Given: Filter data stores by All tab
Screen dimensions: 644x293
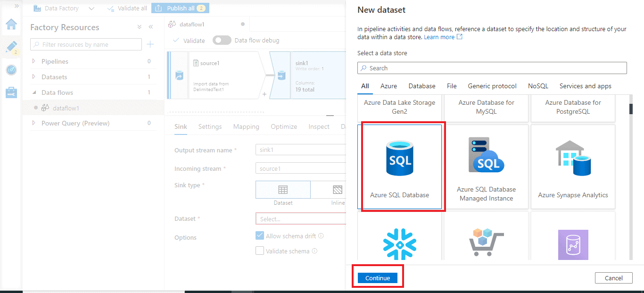Looking at the screenshot, I should pyautogui.click(x=365, y=86).
